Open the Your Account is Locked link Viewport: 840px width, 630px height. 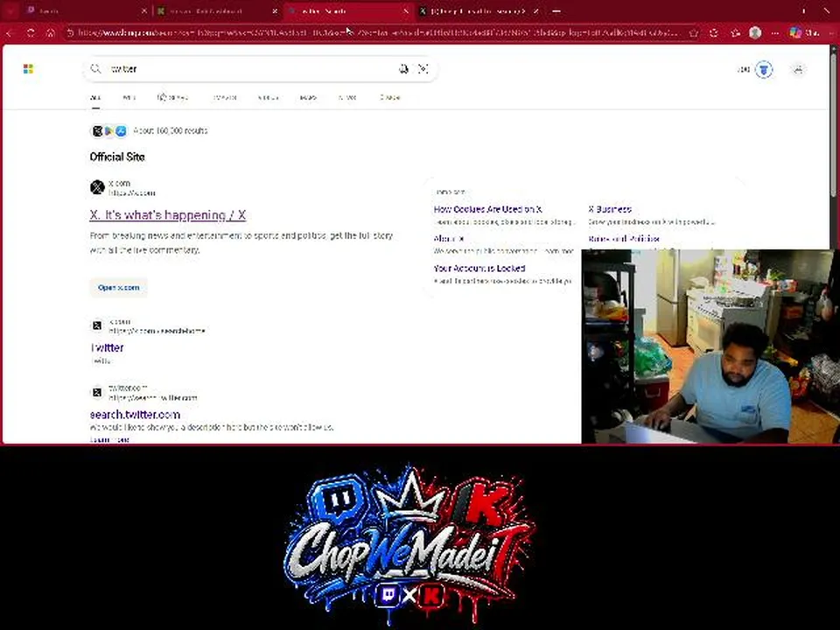[479, 269]
